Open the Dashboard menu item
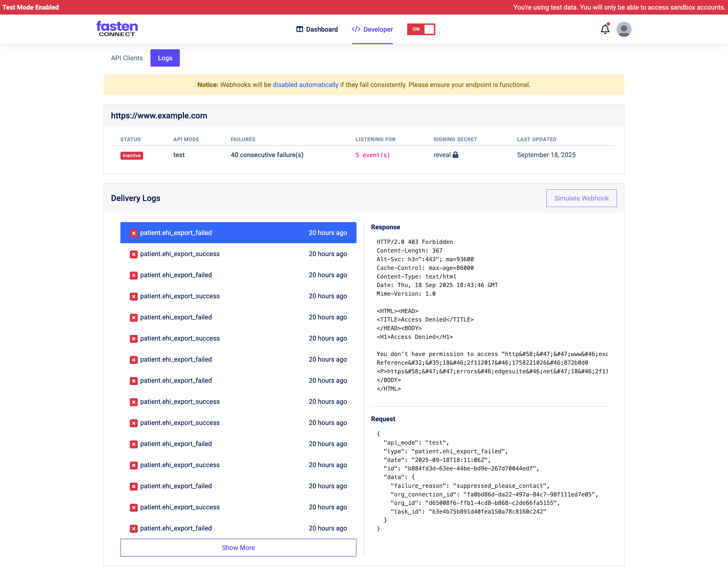This screenshot has width=728, height=583. coord(322,29)
